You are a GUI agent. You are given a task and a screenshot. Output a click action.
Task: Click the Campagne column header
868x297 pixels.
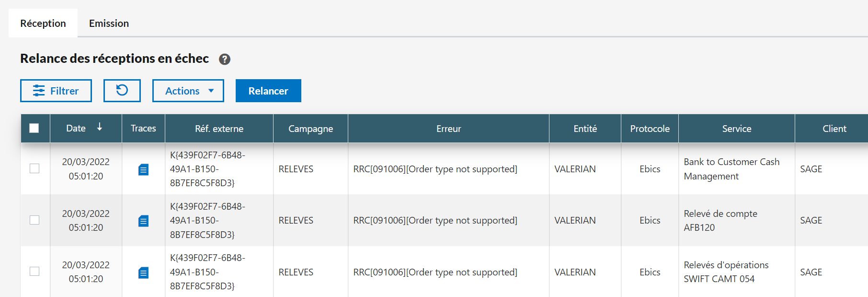[310, 129]
